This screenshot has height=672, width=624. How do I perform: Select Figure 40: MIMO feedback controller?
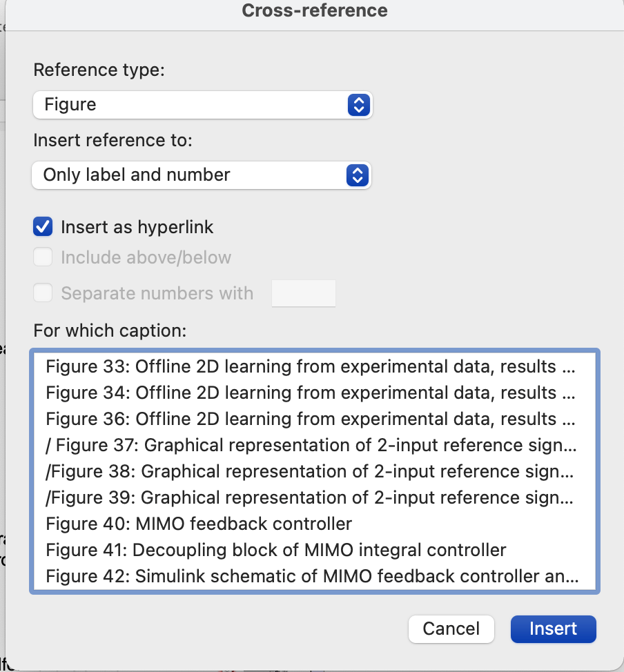point(314,524)
